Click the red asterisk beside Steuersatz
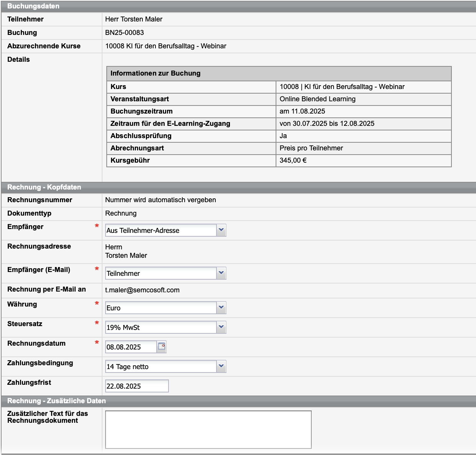 (x=97, y=323)
